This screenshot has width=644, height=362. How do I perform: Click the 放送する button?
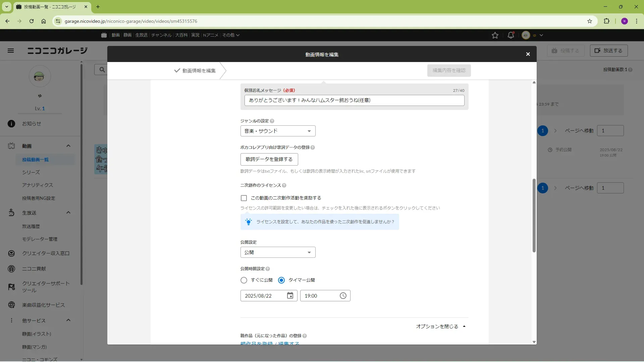608,51
